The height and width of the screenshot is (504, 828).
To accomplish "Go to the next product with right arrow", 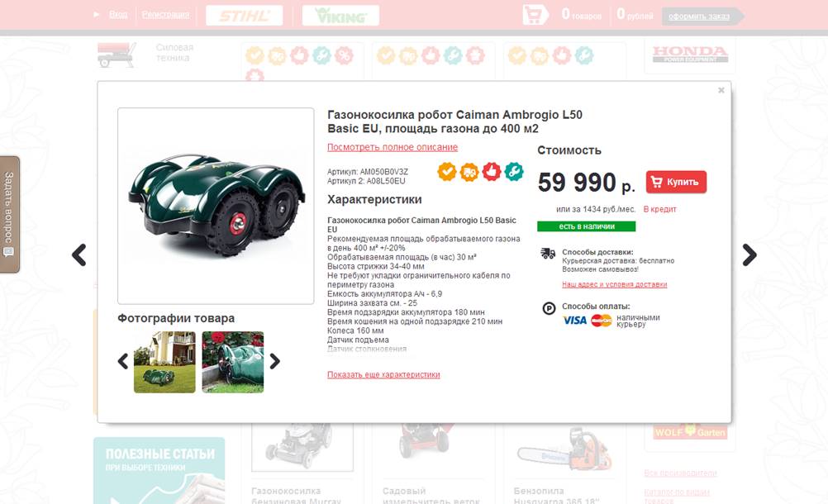I will click(749, 255).
